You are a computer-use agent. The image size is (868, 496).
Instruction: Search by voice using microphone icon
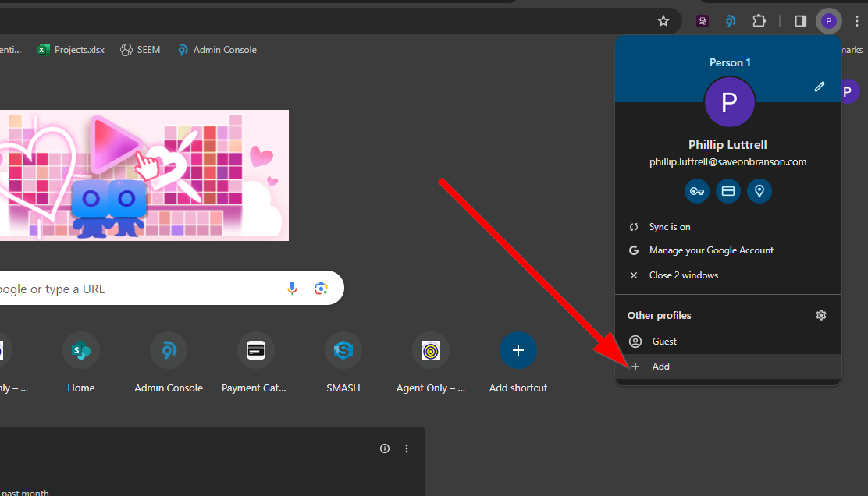(x=293, y=289)
